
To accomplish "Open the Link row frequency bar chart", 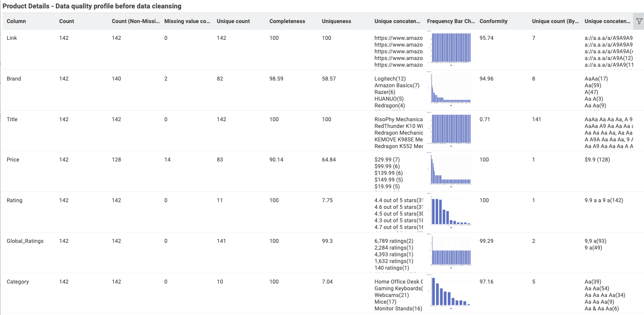I will pyautogui.click(x=451, y=48).
